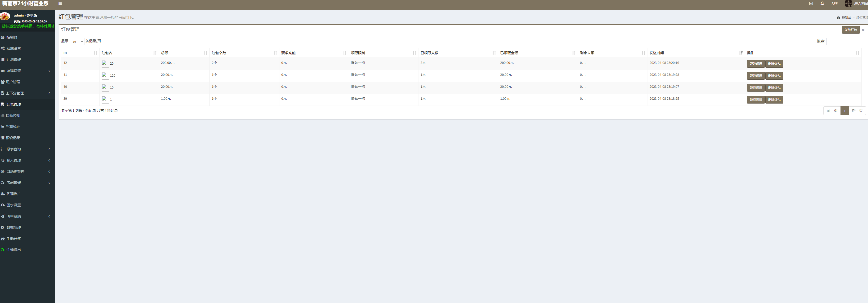
Task: Sort table by ID column
Action: [95, 53]
